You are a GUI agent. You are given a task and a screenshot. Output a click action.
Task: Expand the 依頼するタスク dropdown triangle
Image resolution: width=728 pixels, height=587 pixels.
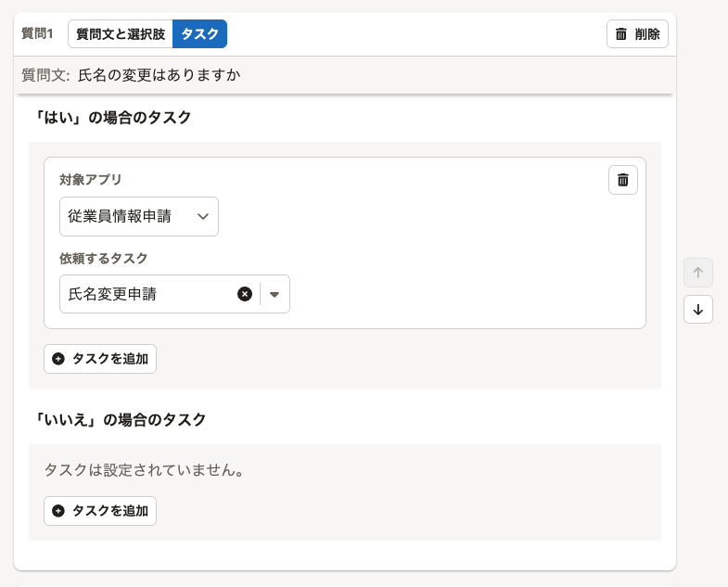click(275, 295)
